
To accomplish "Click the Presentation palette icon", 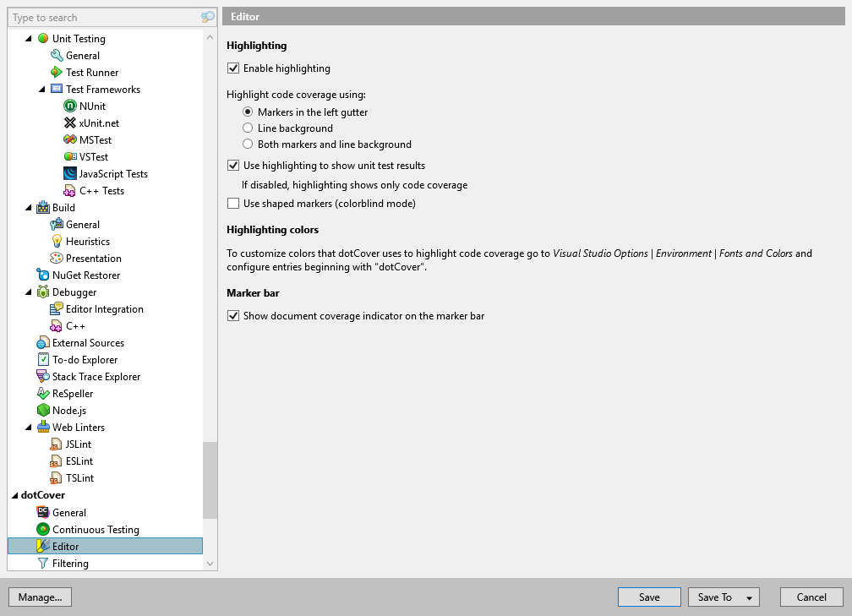I will (x=57, y=258).
